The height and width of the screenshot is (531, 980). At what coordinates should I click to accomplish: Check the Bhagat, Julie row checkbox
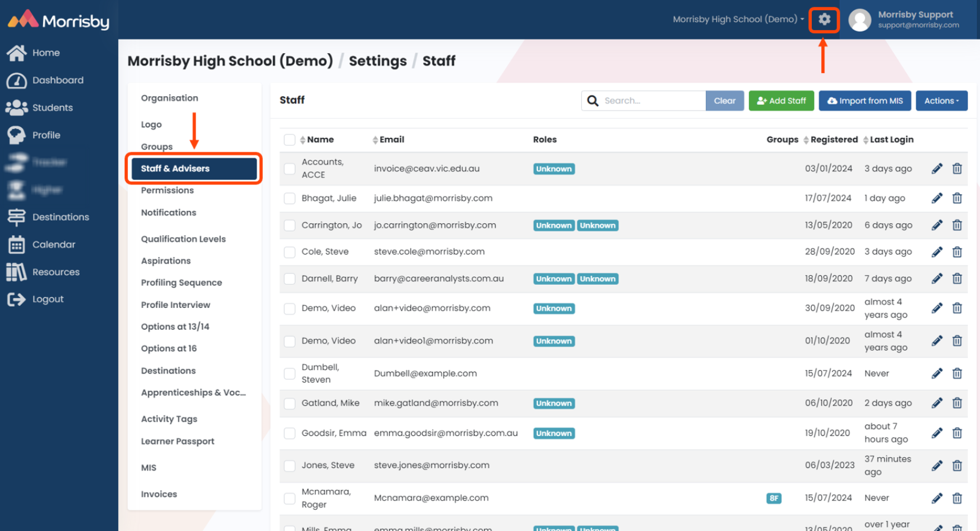[289, 198]
